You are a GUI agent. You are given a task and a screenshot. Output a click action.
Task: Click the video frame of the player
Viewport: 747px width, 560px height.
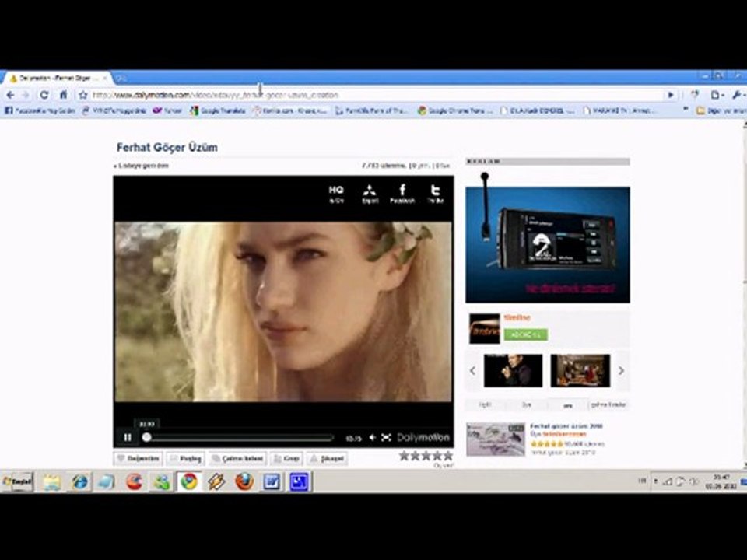click(x=283, y=312)
